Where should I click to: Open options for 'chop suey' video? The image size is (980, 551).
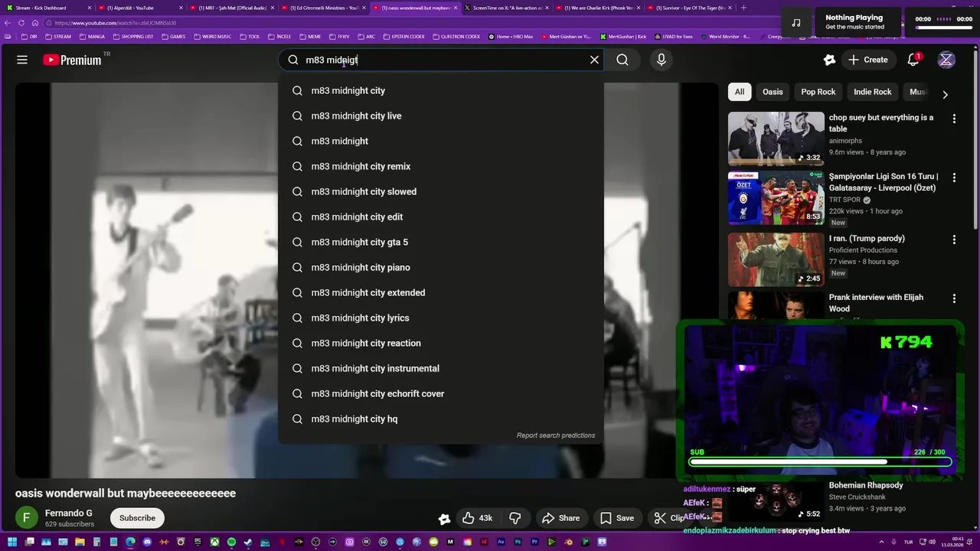click(x=954, y=119)
